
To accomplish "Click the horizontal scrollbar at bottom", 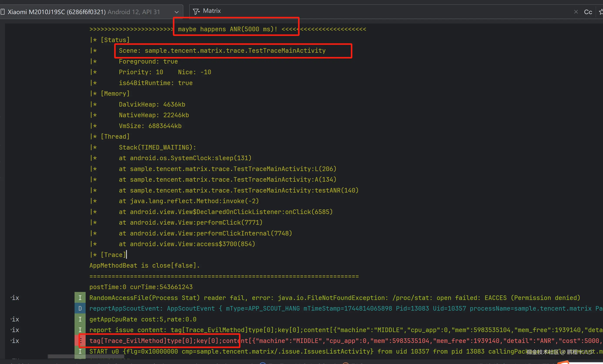I will point(86,356).
